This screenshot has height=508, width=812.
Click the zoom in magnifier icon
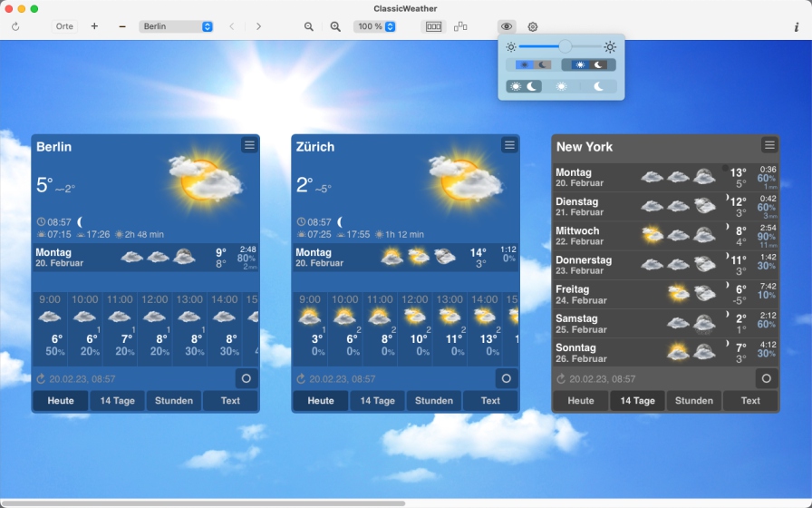[x=335, y=26]
